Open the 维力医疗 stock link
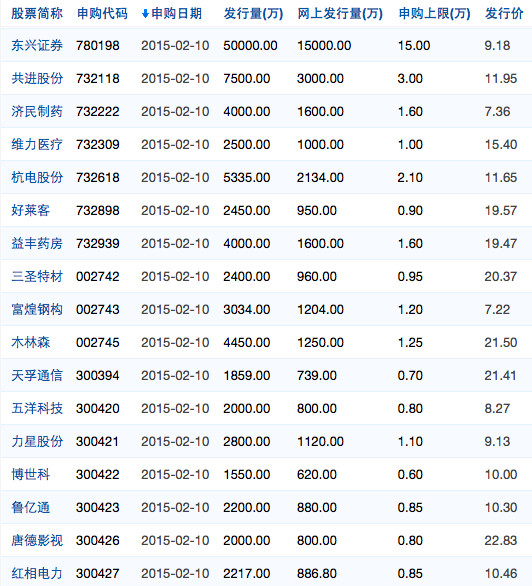 click(x=37, y=144)
